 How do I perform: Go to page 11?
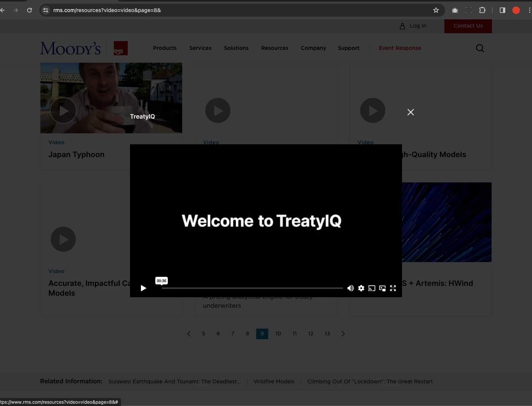(x=295, y=333)
